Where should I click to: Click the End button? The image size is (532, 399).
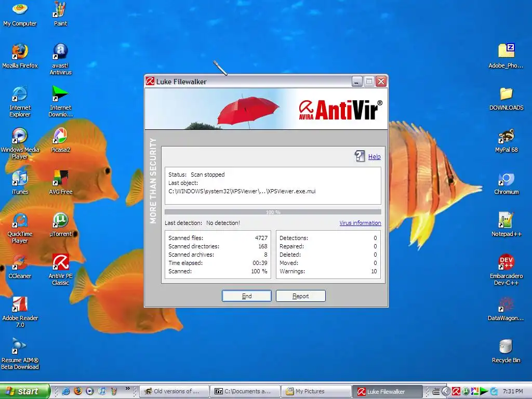247,296
